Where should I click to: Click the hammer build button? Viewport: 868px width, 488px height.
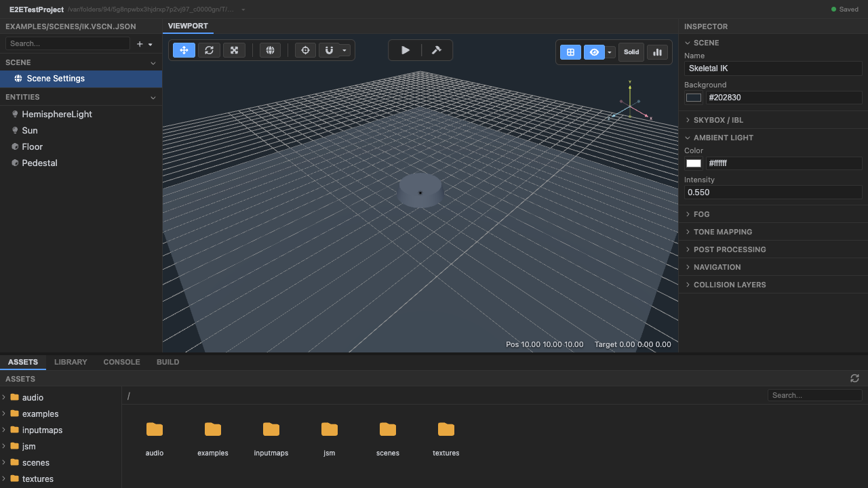point(437,50)
